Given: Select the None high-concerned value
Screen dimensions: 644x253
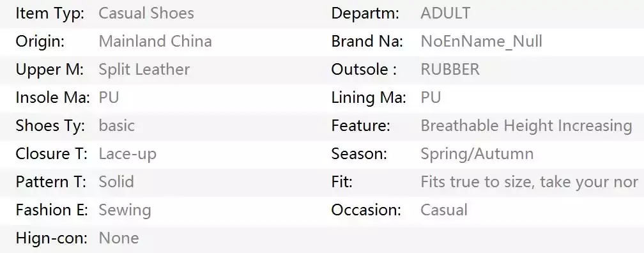Looking at the screenshot, I should tap(119, 238).
